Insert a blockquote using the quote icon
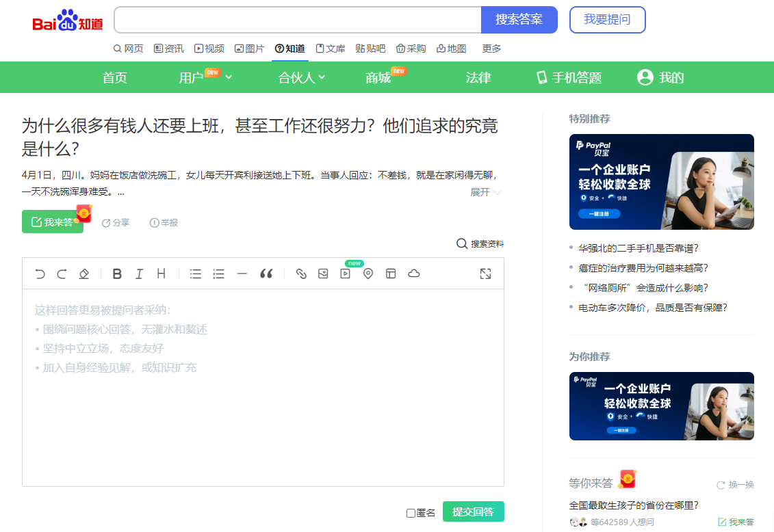 click(266, 274)
